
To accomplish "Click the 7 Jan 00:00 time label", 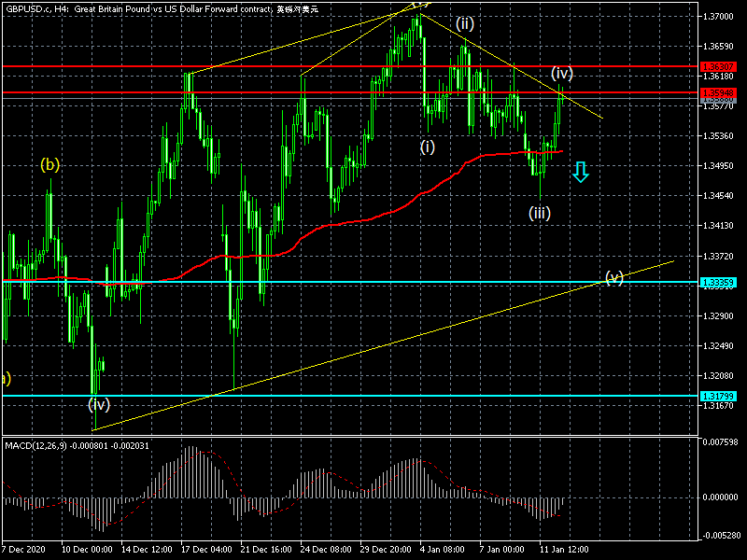I will (x=502, y=549).
